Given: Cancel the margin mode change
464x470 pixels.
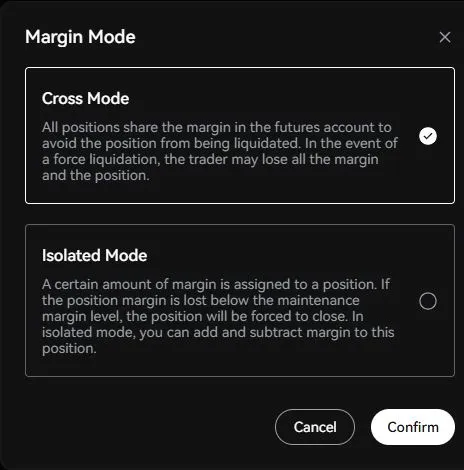Looking at the screenshot, I should point(315,427).
